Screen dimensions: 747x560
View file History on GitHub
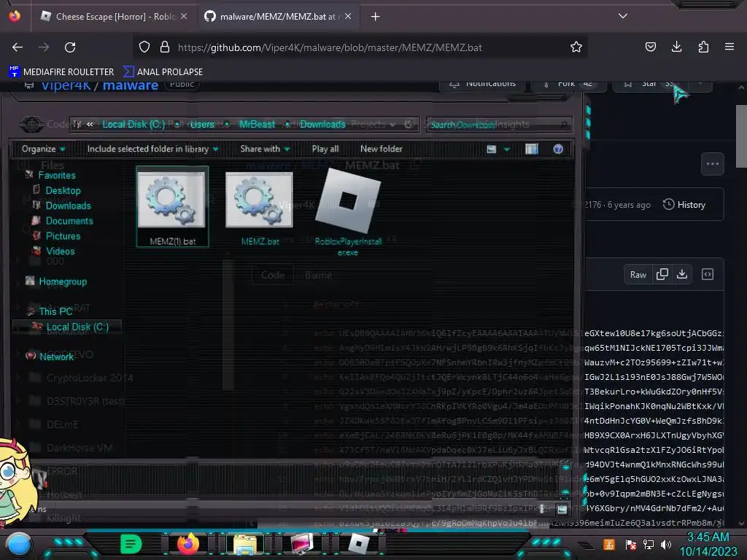tap(684, 205)
